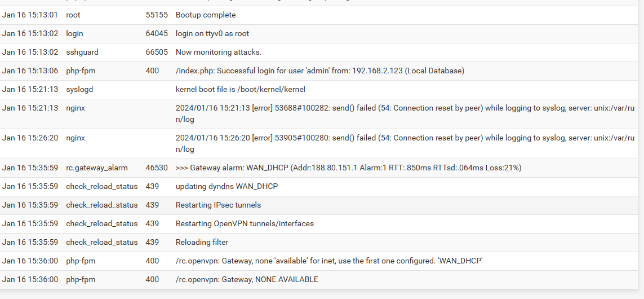Select 'Now monitoring attacks.' message
Viewport: 644px width, 299px height.
click(x=219, y=52)
